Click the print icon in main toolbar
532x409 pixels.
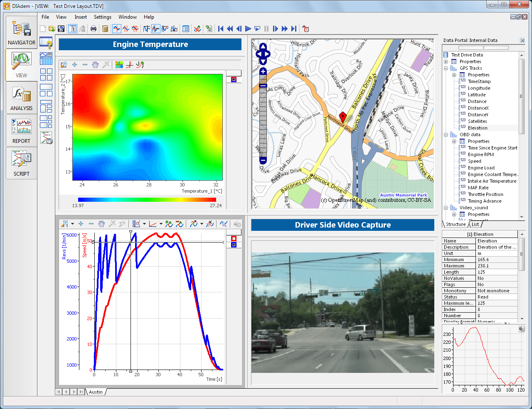94,29
